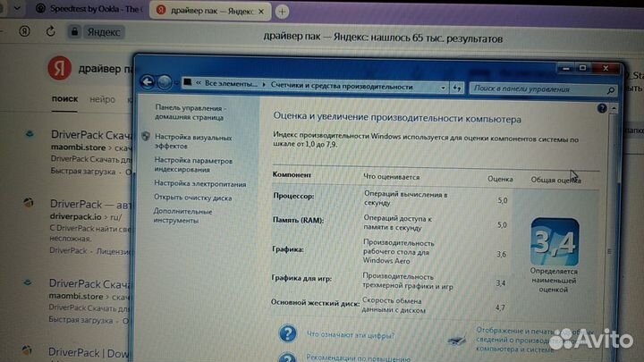This screenshot has width=644, height=362.
Task: Click the hard disk score value 4,7
Action: click(500, 307)
